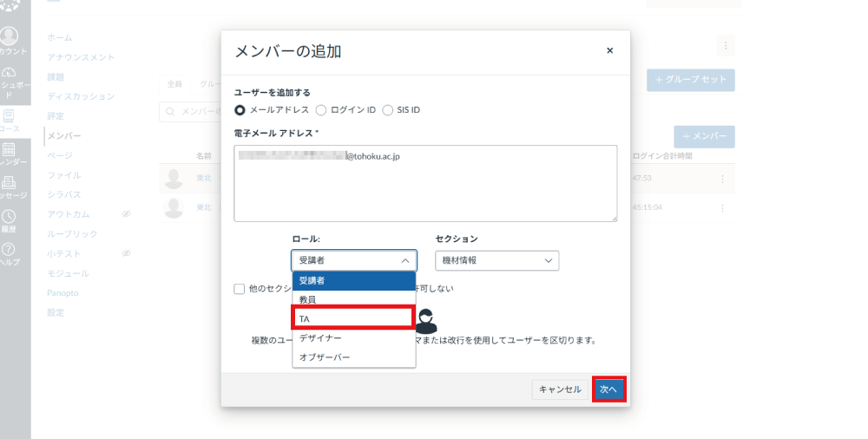Collapse the ロール combo box
The height and width of the screenshot is (439, 868).
click(x=354, y=260)
